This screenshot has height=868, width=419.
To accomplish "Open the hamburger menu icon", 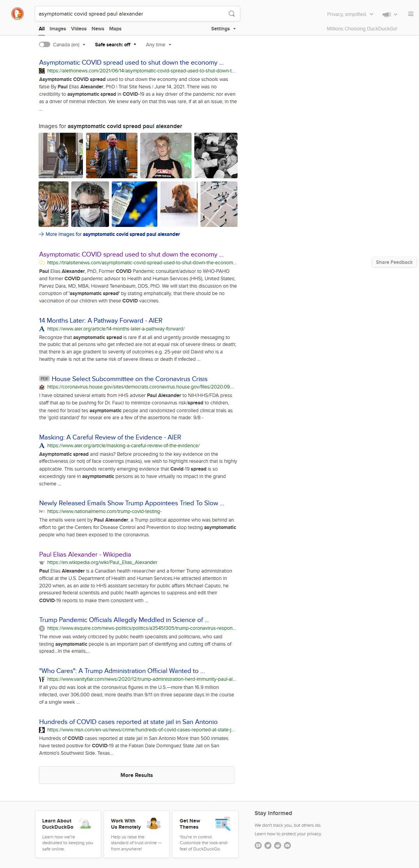I will [411, 14].
